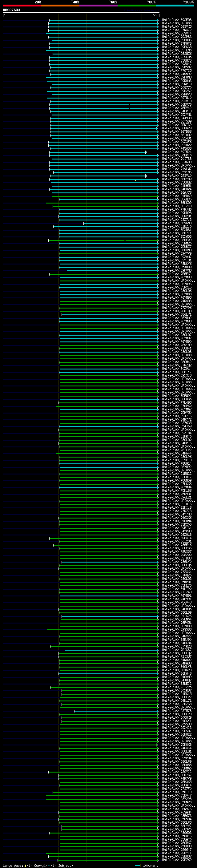Viewport: 197px width, 868px height.
Task: Select hit label UniRef100_Q6DV76
Action: point(176,104)
